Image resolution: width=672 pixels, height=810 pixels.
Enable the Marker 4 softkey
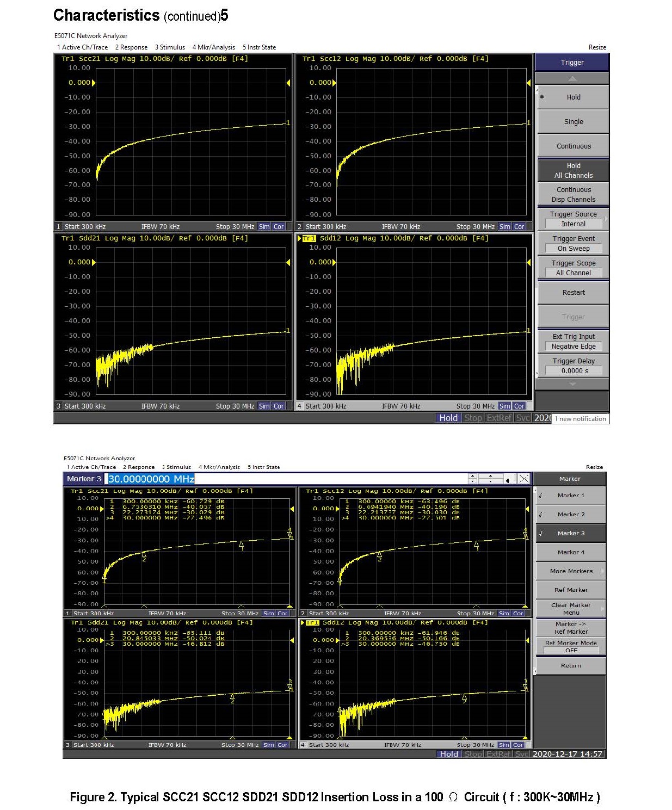coord(570,552)
